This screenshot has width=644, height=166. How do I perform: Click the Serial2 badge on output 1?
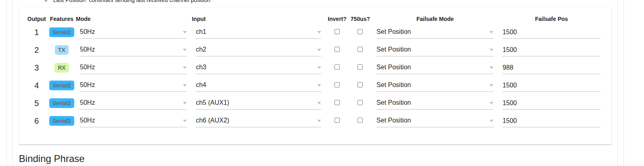point(61,32)
